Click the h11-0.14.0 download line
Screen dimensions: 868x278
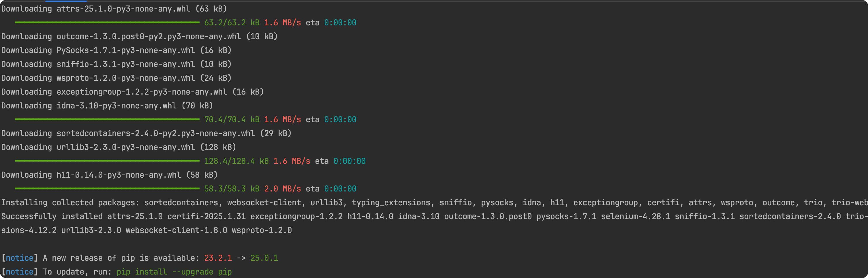[x=110, y=174]
